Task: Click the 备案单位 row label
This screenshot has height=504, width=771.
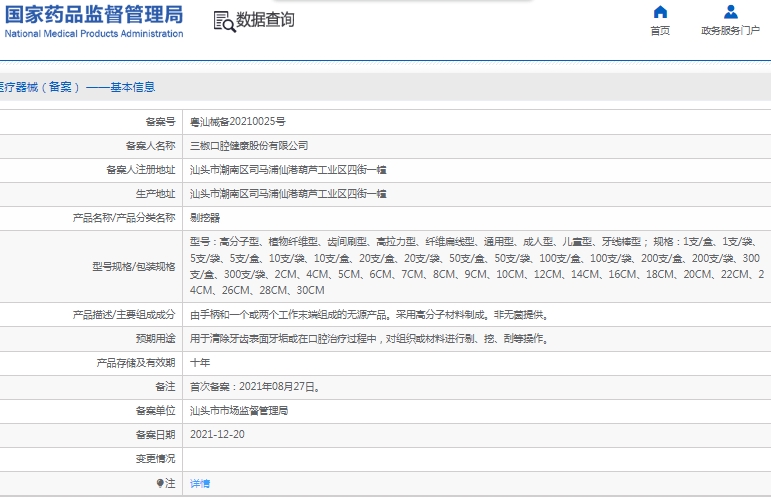Action: [x=155, y=411]
